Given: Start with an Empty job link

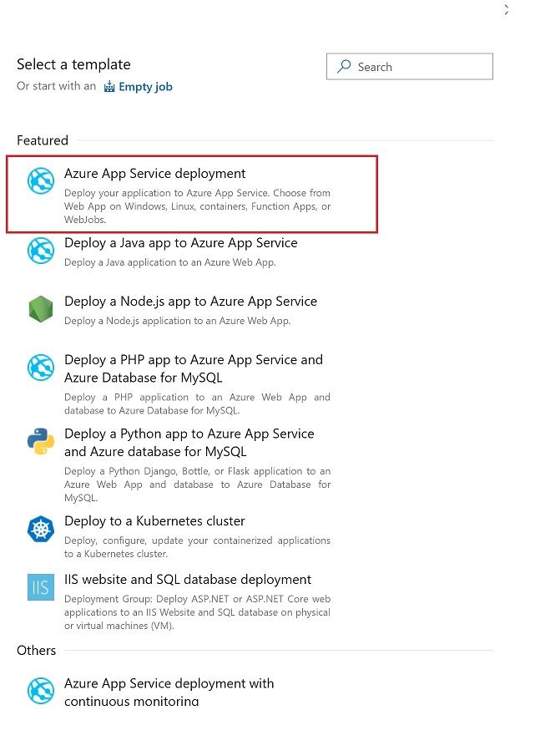Looking at the screenshot, I should pos(145,87).
